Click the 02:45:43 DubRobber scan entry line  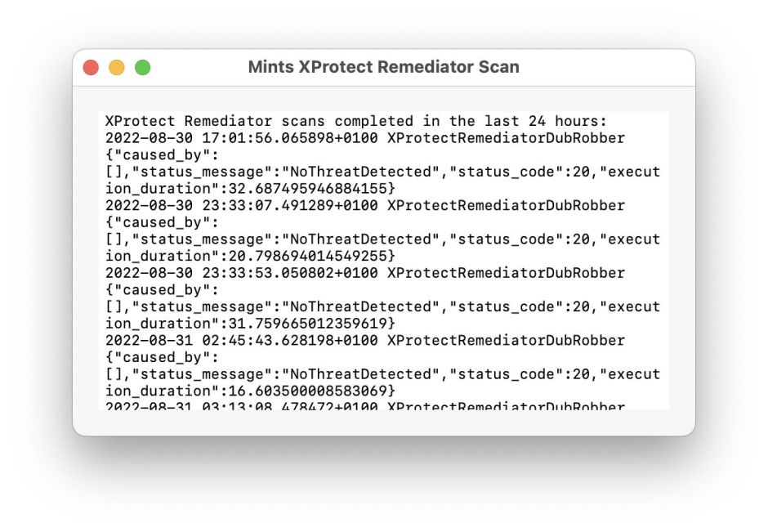364,341
